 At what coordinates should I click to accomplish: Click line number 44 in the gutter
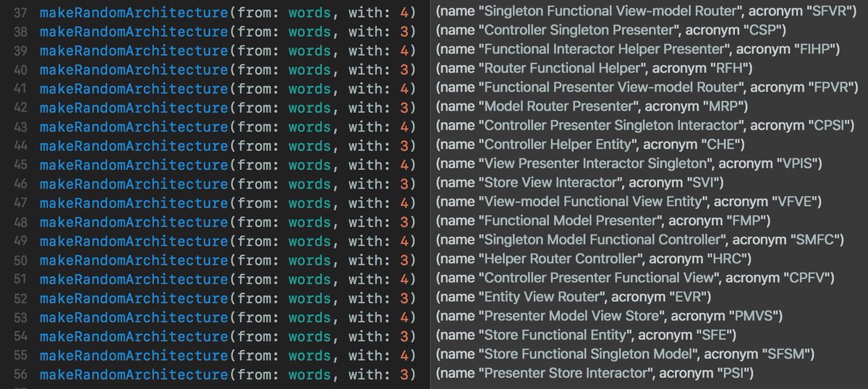click(19, 146)
